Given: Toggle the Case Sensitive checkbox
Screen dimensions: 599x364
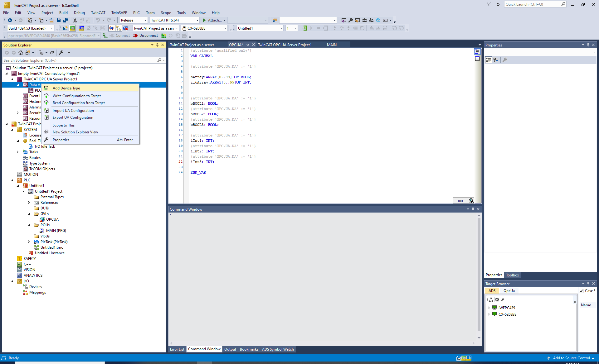Looking at the screenshot, I should 581,291.
